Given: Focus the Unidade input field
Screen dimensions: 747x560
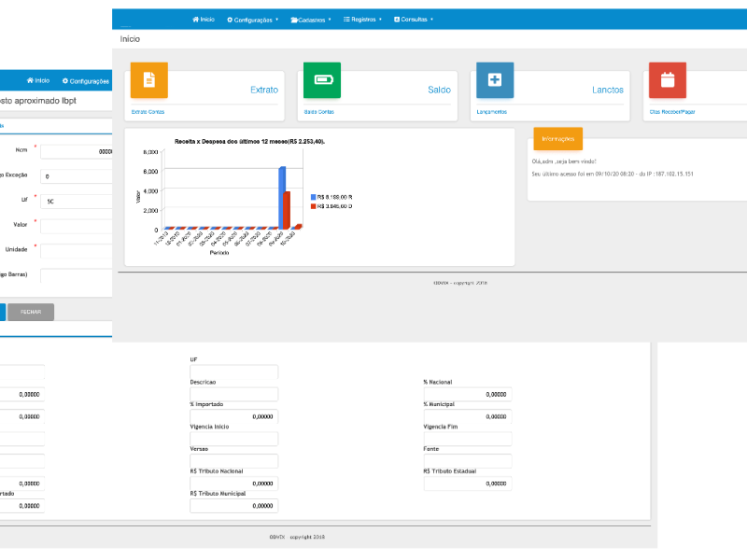Looking at the screenshot, I should (x=77, y=251).
